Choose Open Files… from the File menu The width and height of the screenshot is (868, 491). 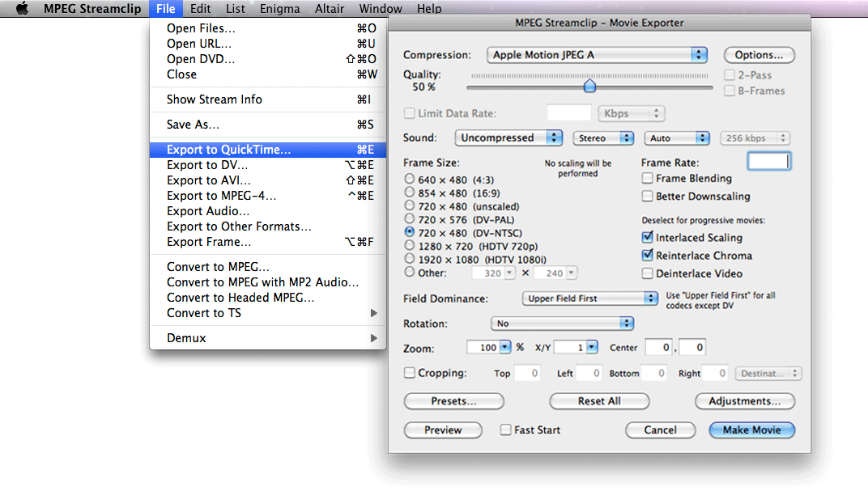point(268,28)
